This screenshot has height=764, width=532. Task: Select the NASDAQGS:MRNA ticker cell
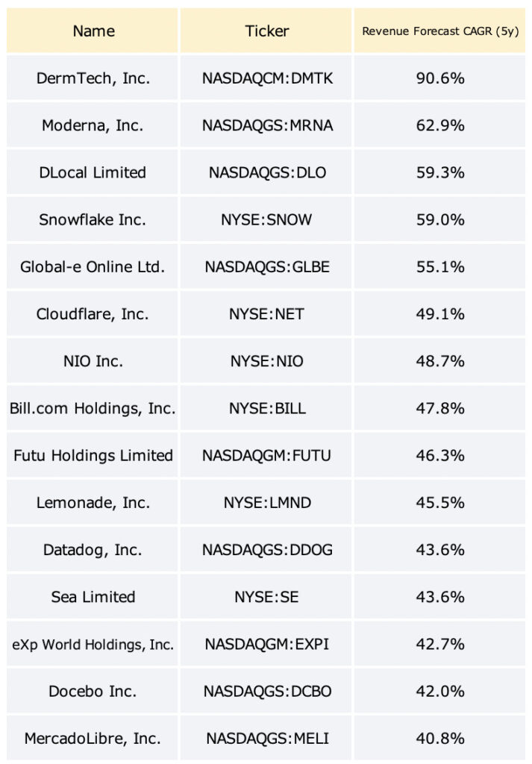(x=266, y=125)
